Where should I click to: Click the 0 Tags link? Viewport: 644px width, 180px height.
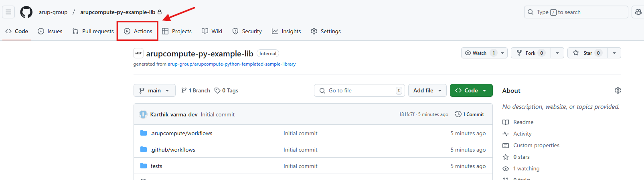227,90
